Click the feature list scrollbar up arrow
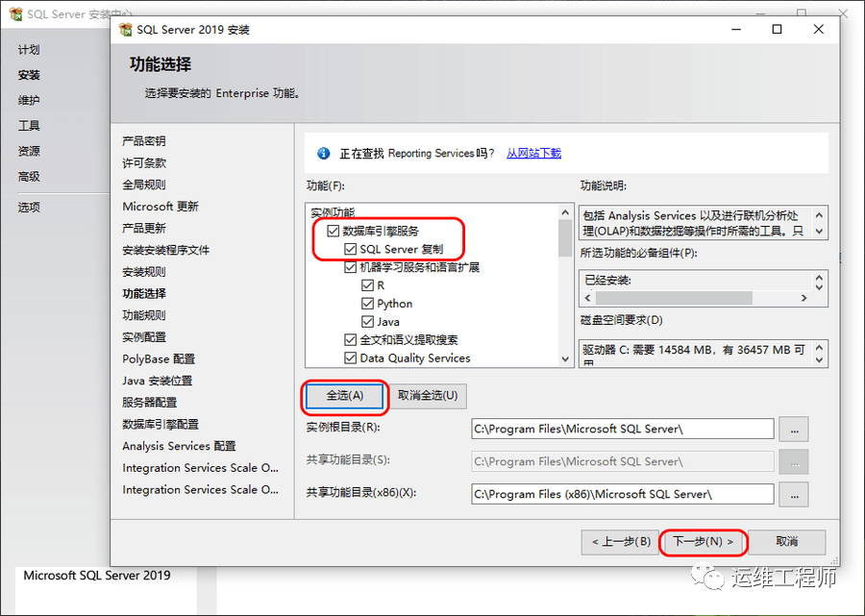This screenshot has width=865, height=616. pos(565,211)
